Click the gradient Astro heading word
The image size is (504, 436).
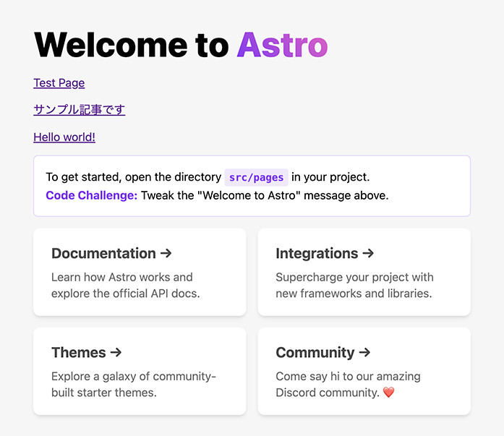(x=283, y=46)
